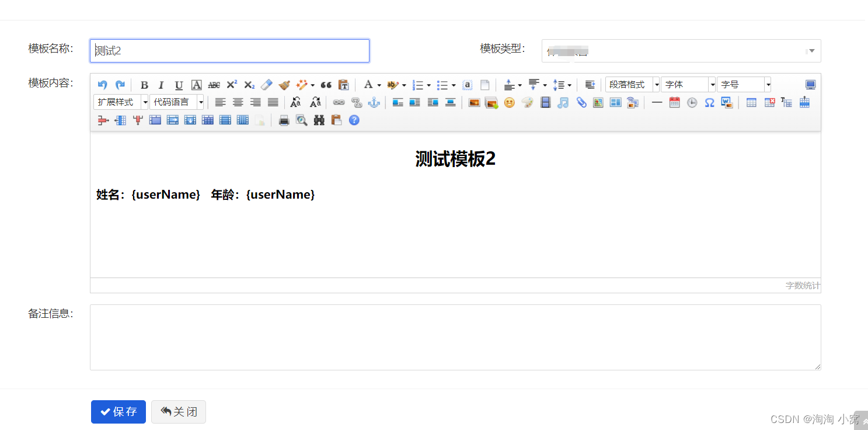Open editor help icon

coord(354,120)
